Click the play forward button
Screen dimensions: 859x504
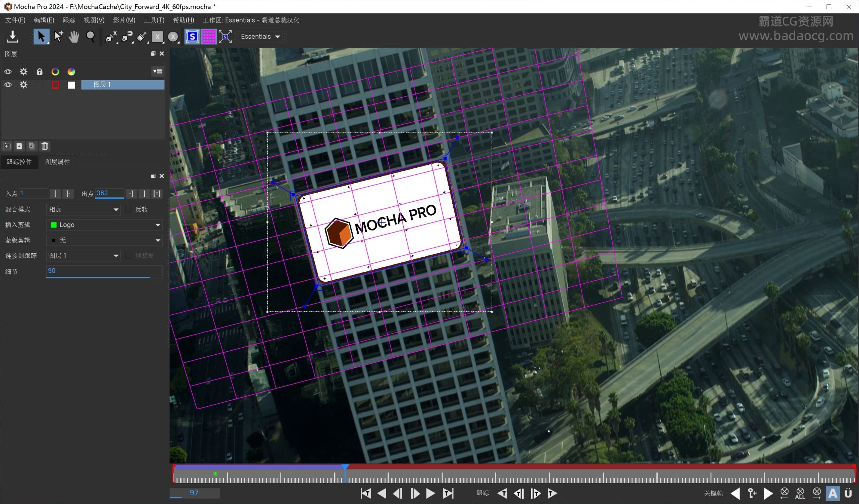[x=431, y=493]
